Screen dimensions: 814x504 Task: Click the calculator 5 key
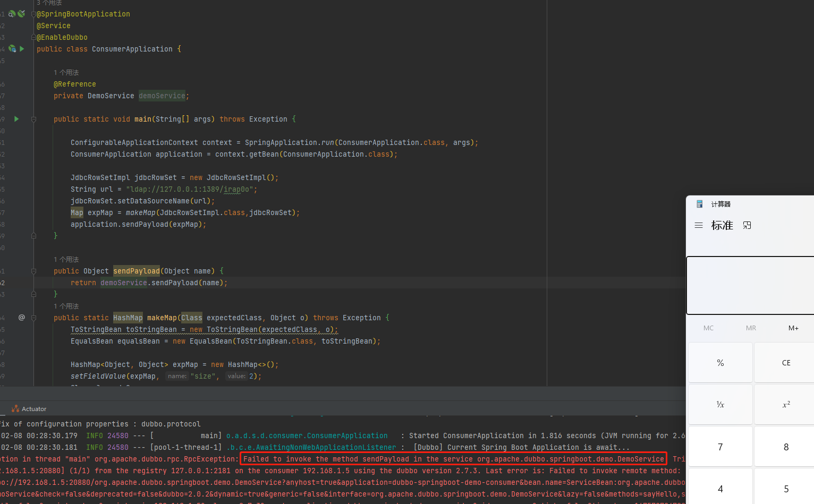click(x=785, y=486)
